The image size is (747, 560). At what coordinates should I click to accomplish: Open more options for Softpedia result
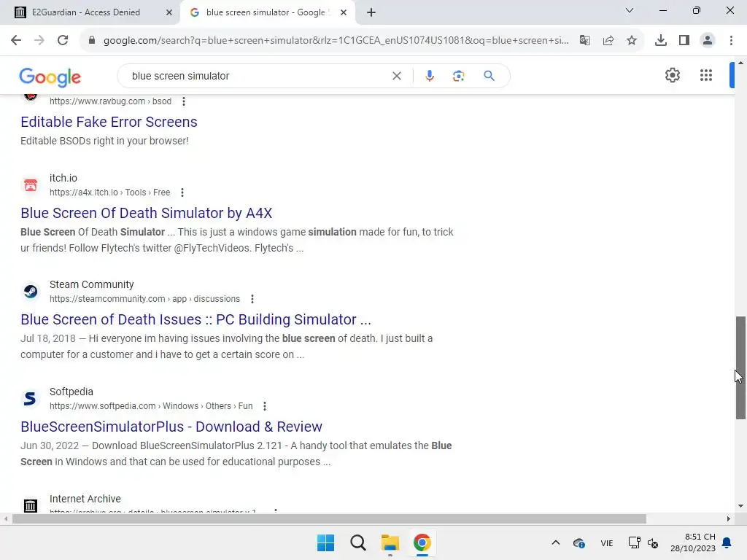point(264,406)
